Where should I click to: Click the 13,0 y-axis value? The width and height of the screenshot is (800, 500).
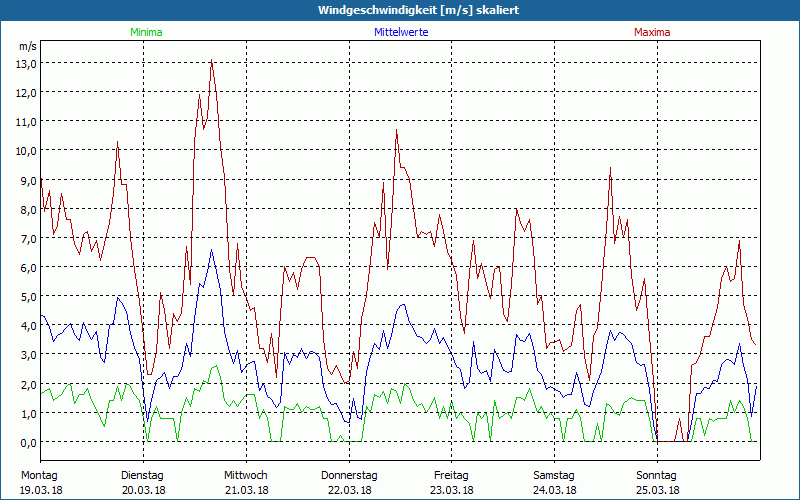(26, 63)
